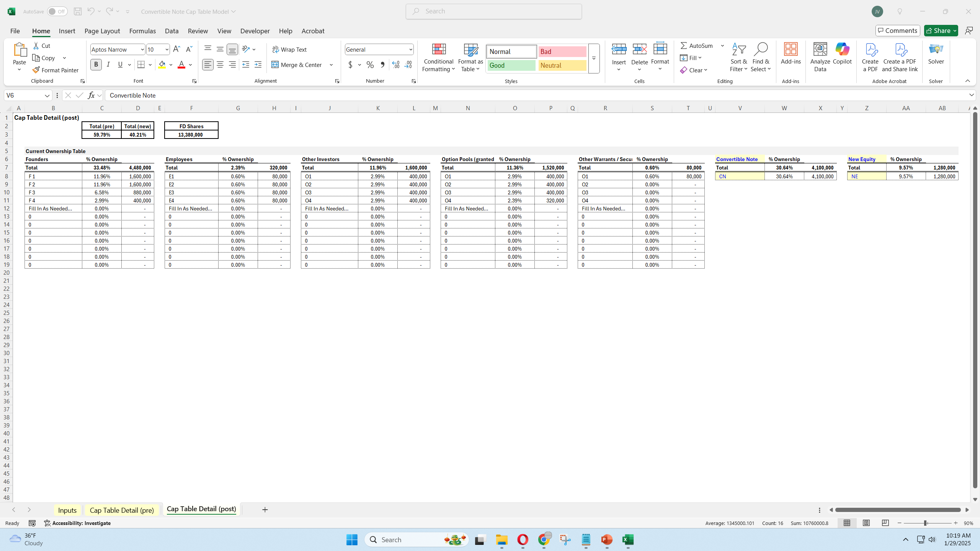Launch Analyze Data
The height and width of the screenshot is (551, 980).
click(x=820, y=57)
